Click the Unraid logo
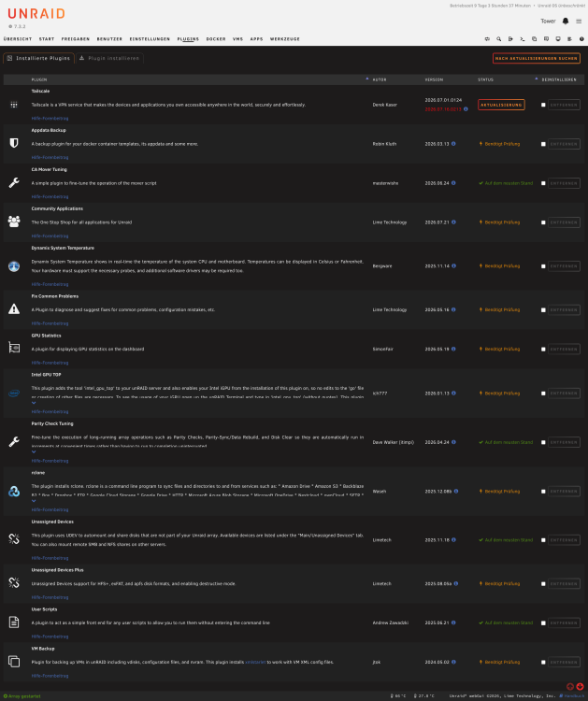The image size is (588, 701). [x=36, y=14]
